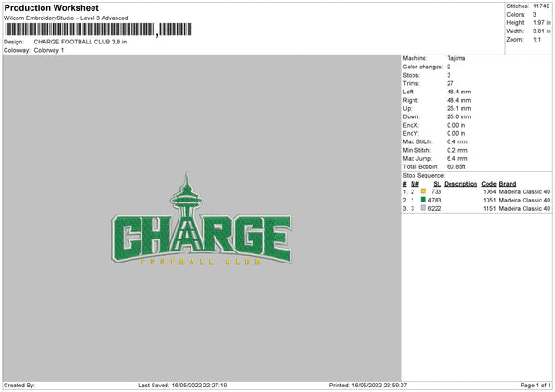Image resolution: width=555 pixels, height=392 pixels.
Task: Click the 'Stop Sequence:' heading
Action: (x=424, y=176)
